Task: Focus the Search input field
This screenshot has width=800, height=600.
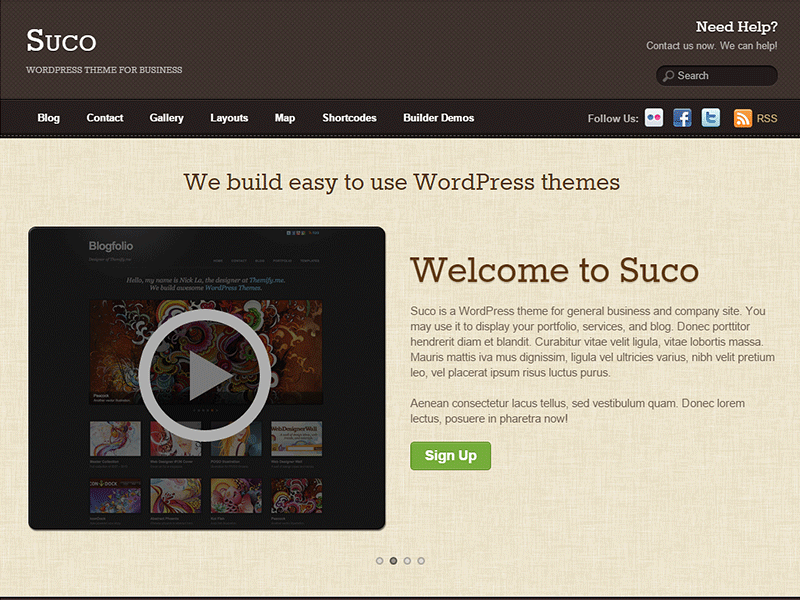Action: pyautogui.click(x=722, y=76)
